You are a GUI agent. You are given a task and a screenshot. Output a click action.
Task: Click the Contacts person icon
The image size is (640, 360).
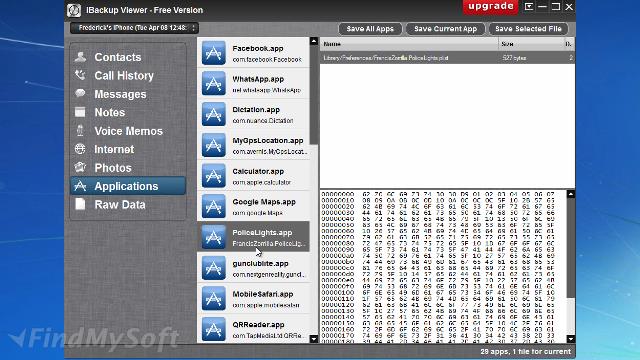(80, 57)
